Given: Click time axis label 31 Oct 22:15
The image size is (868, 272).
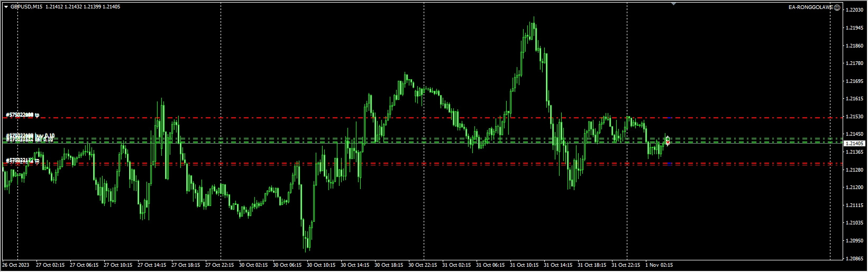Looking at the screenshot, I should click(x=626, y=265).
